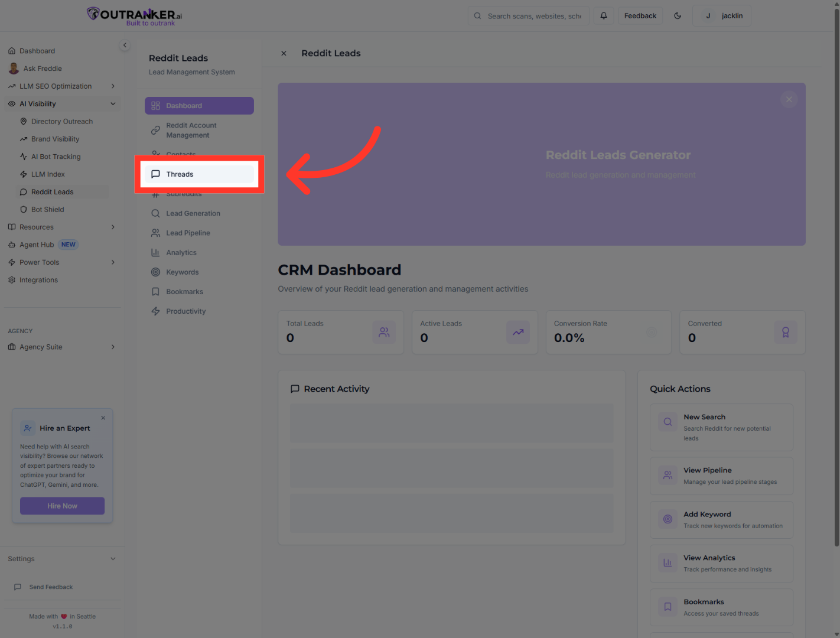This screenshot has width=840, height=638.
Task: Open the Feedback page
Action: 640,15
